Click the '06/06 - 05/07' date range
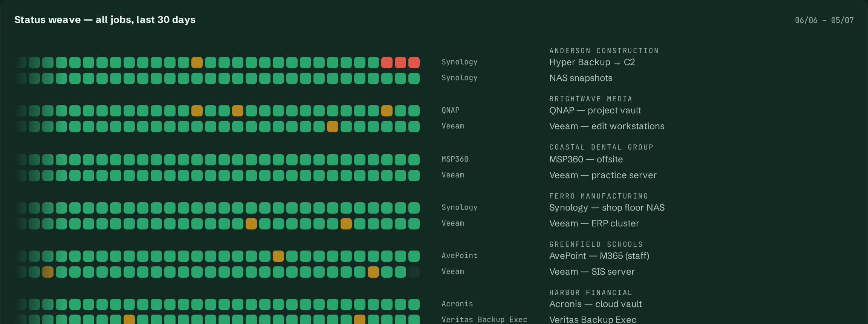Screen dimensions: 868x324 point(824,20)
